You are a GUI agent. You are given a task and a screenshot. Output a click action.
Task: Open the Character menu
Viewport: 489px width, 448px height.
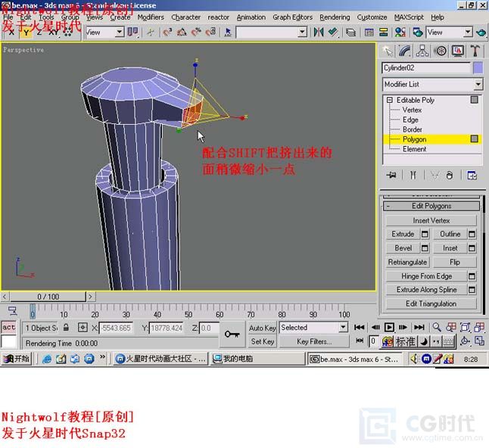pos(186,17)
